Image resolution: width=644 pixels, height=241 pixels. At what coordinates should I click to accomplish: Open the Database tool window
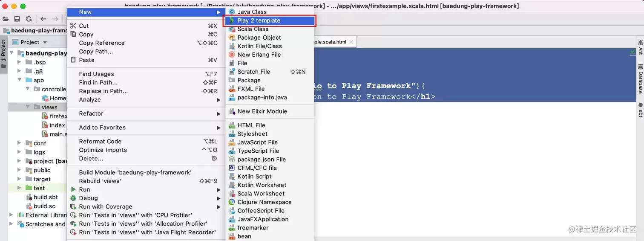[x=640, y=79]
